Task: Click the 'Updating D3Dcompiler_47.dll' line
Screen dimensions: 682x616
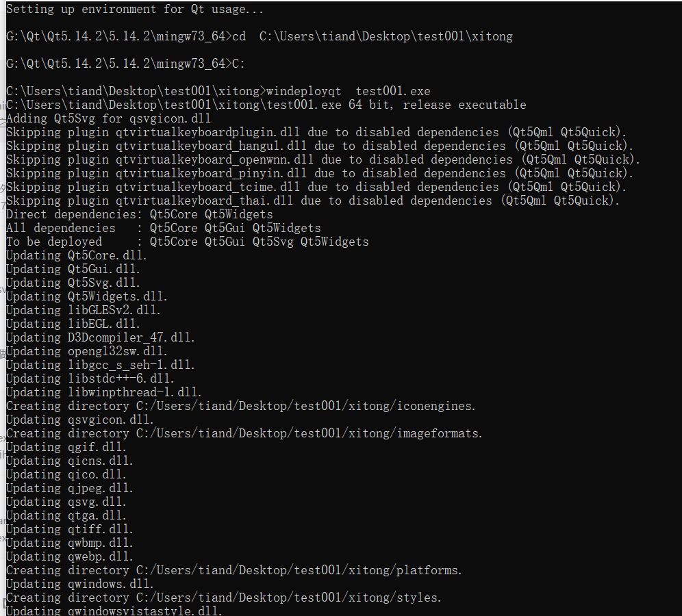Action: [101, 338]
